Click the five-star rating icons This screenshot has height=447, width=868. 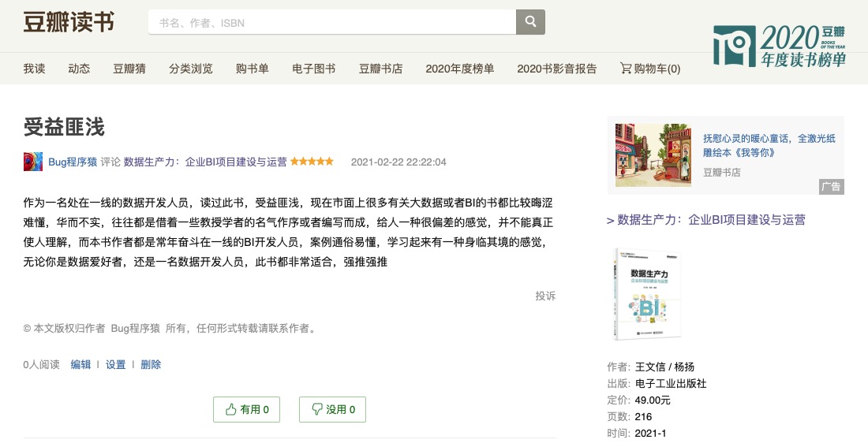(x=312, y=162)
